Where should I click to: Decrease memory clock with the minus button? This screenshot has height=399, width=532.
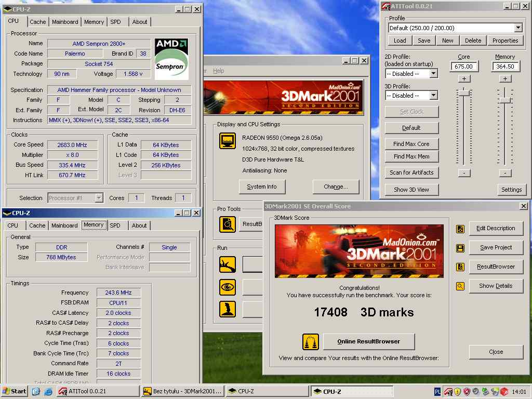[505, 173]
